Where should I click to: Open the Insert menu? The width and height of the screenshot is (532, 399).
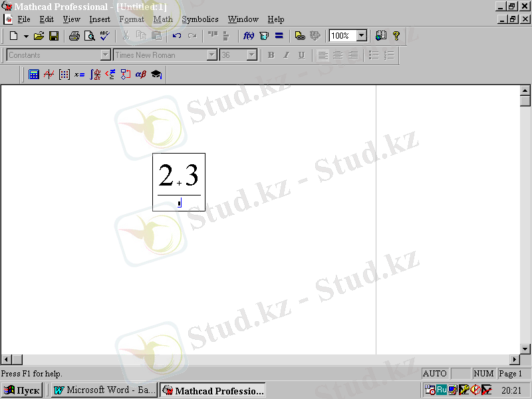(100, 19)
